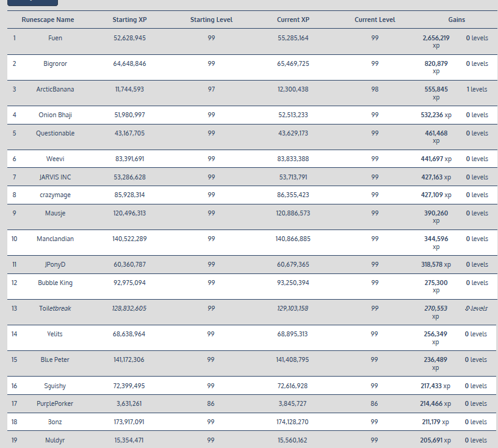Open player Fuen's name link
Viewport: 498px width, 448px height.
click(x=55, y=38)
